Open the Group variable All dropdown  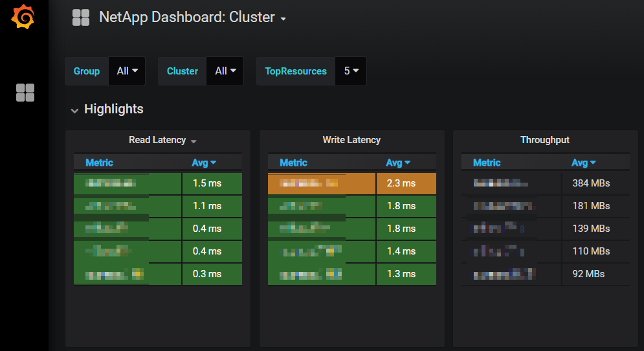click(x=127, y=71)
